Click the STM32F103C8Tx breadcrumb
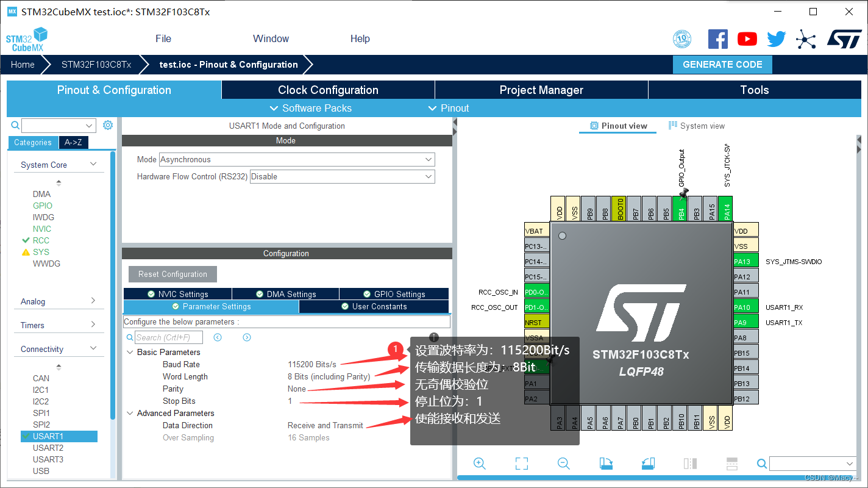The height and width of the screenshot is (488, 868). pos(96,65)
